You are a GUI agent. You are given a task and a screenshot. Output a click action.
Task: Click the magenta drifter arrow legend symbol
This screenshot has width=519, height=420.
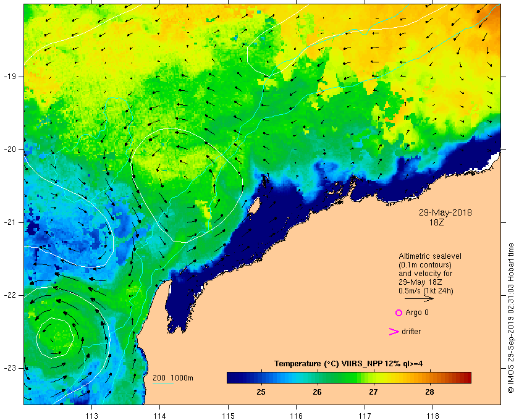[394, 332]
